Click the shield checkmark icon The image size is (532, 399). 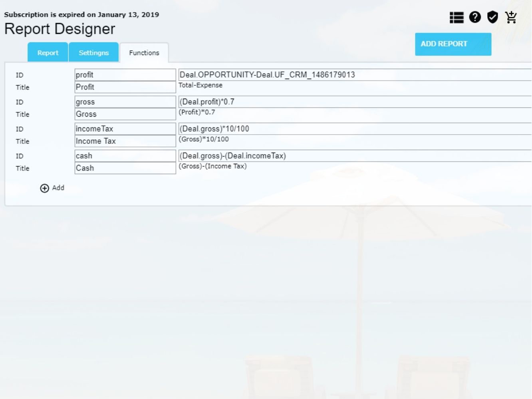click(x=493, y=17)
